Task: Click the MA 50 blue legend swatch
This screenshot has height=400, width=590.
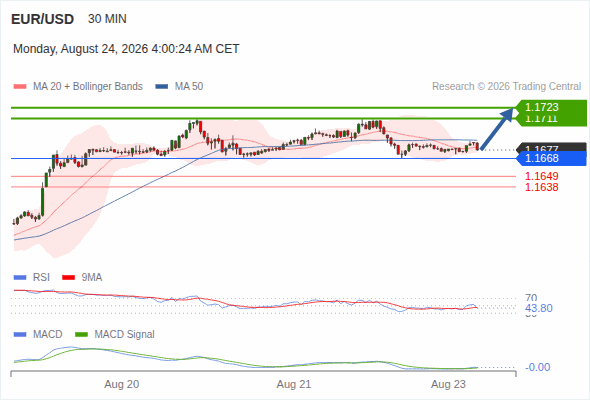Action: tap(162, 87)
